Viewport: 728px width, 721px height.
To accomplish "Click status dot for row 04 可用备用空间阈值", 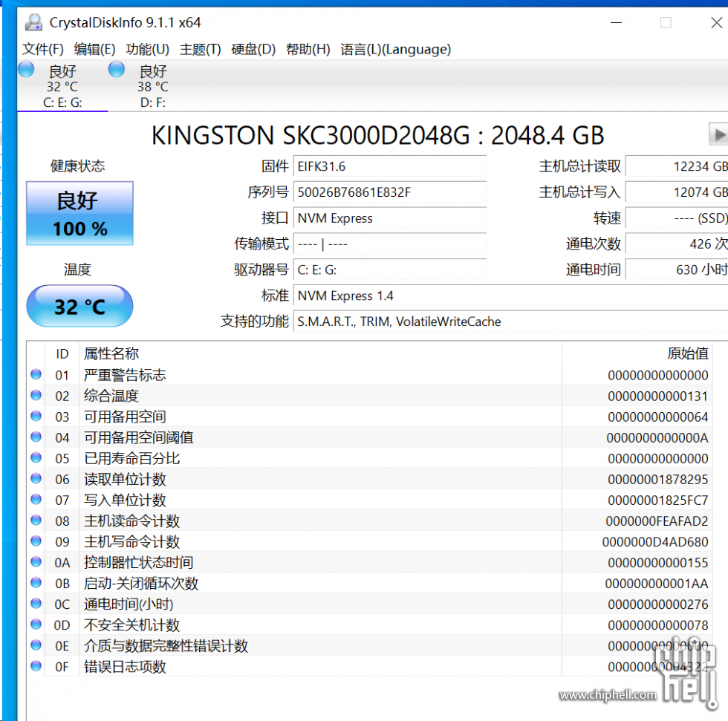I will 36,437.
